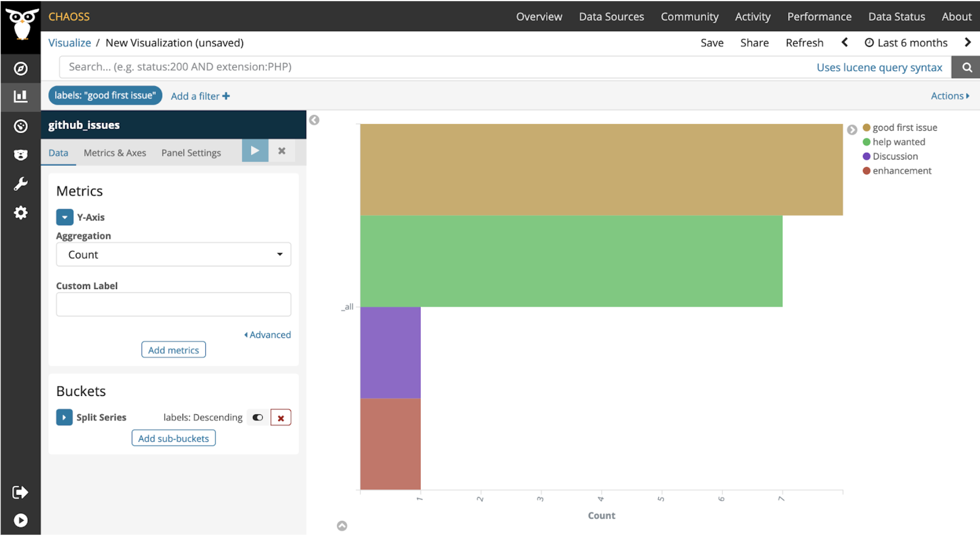This screenshot has width=980, height=536.
Task: Switch to the Metrics & Axes tab
Action: (115, 153)
